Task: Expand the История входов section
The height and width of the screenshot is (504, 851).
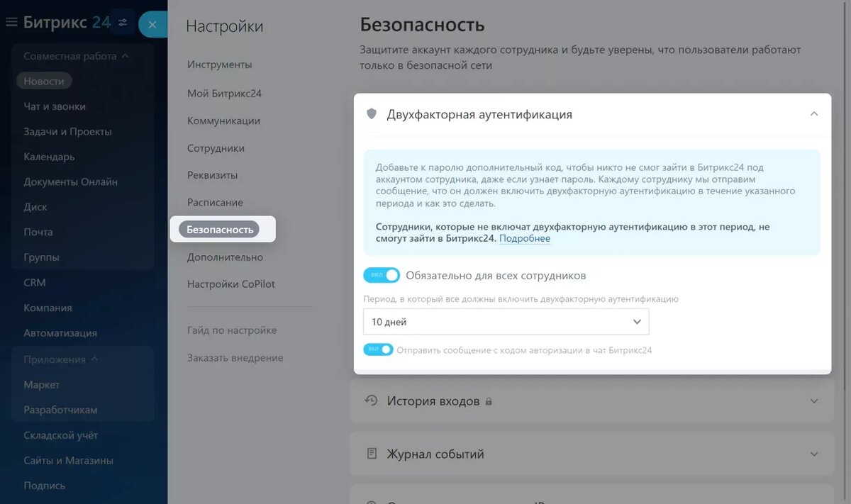Action: pyautogui.click(x=814, y=401)
